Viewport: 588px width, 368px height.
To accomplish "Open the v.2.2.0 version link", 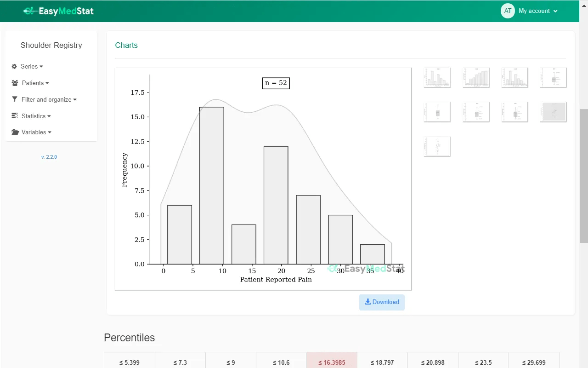I will (x=49, y=157).
